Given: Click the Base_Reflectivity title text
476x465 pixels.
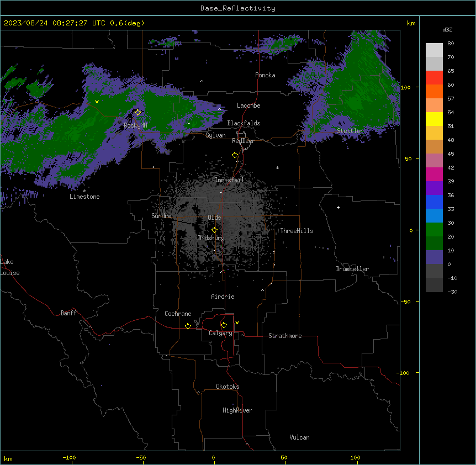Looking at the screenshot, I should pos(238,8).
